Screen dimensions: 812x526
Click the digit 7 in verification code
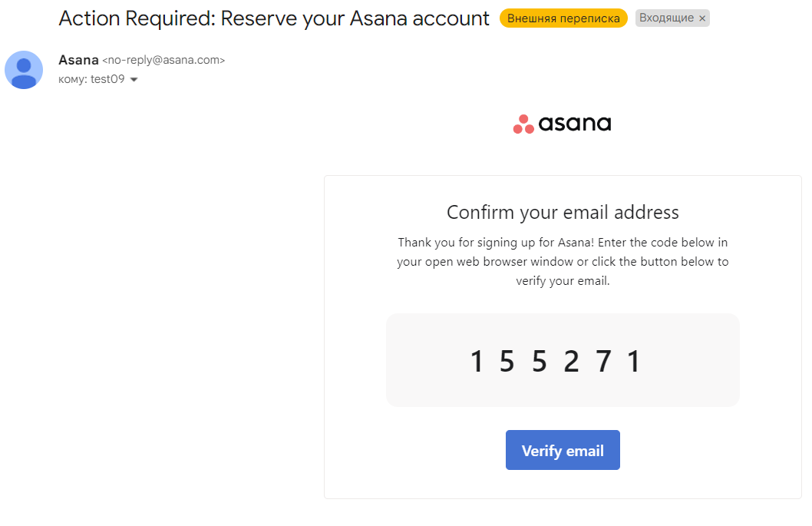point(603,361)
